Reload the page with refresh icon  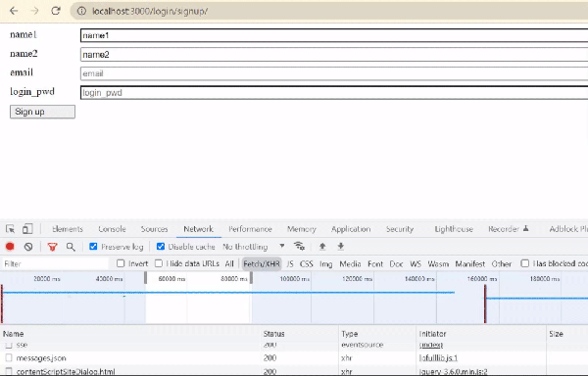pyautogui.click(x=56, y=11)
